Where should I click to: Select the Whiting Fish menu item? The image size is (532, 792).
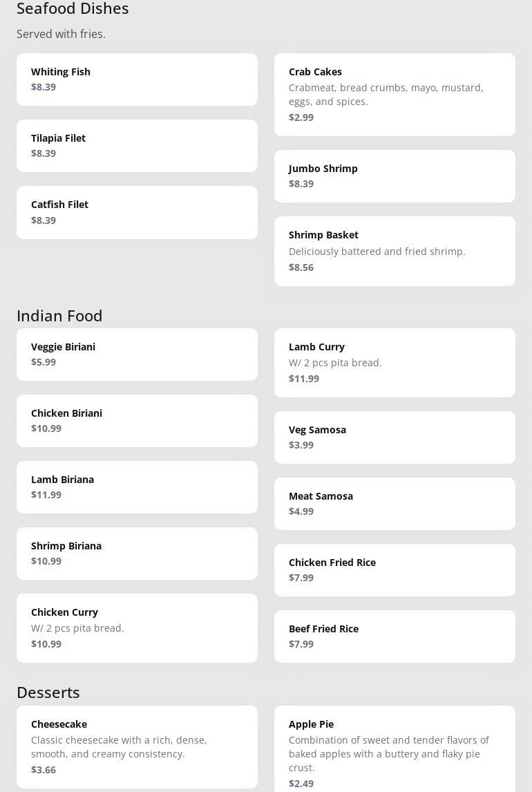click(137, 79)
